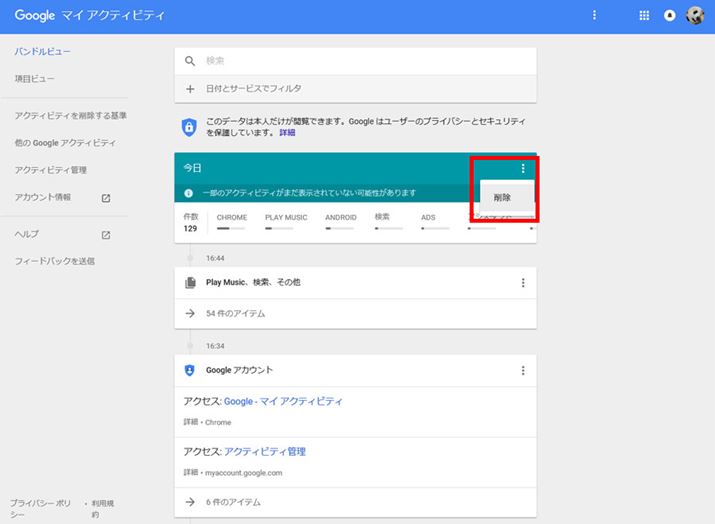The image size is (715, 524).
Task: Click the search magnifier icon
Action: pyautogui.click(x=190, y=61)
